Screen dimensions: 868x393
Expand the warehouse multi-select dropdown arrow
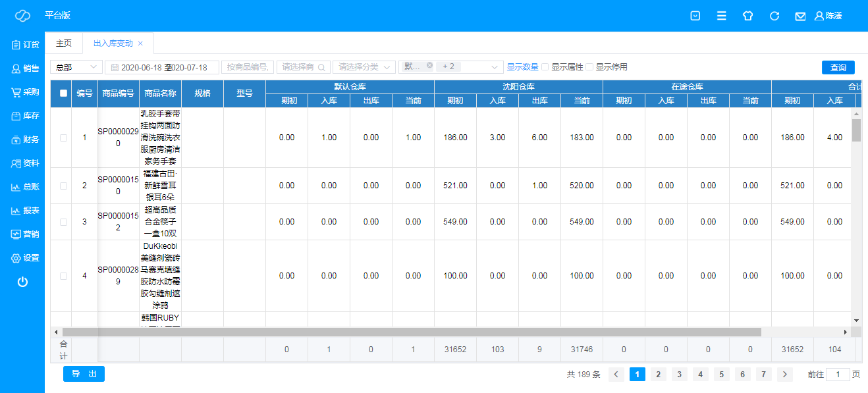pos(494,67)
